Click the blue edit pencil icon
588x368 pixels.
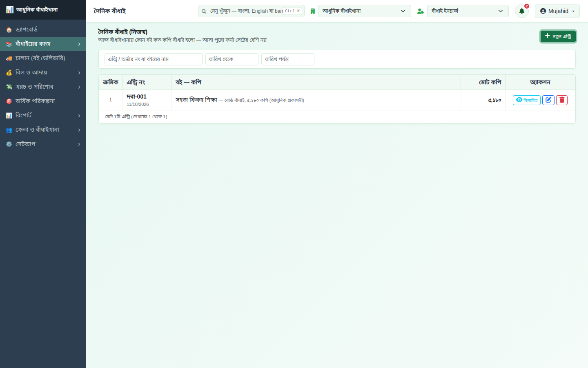click(x=548, y=100)
